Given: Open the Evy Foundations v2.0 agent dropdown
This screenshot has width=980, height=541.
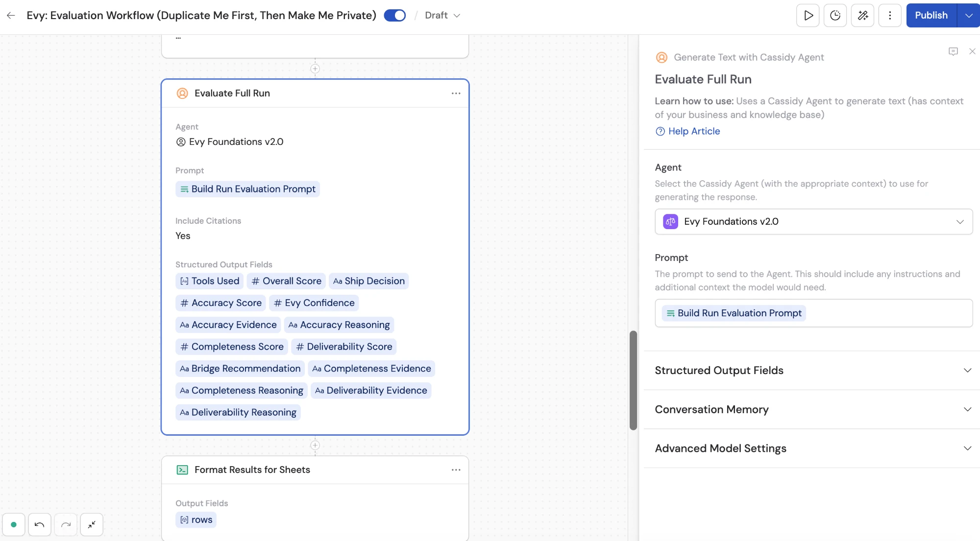Looking at the screenshot, I should 813,221.
